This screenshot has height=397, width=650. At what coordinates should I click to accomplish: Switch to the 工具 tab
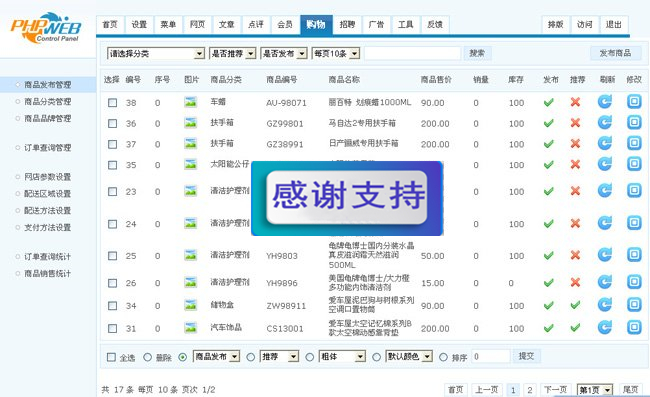click(x=406, y=24)
